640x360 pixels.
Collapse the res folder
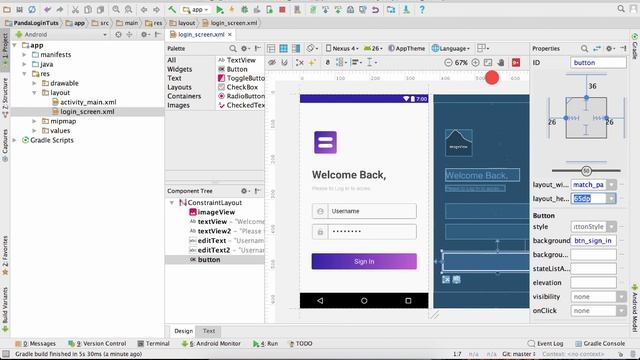(x=24, y=74)
